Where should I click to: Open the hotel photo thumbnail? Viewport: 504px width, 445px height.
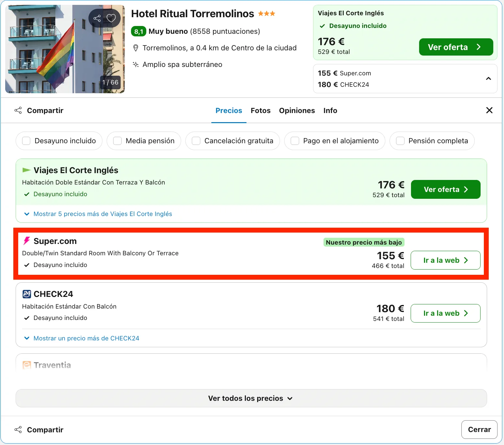(x=65, y=49)
